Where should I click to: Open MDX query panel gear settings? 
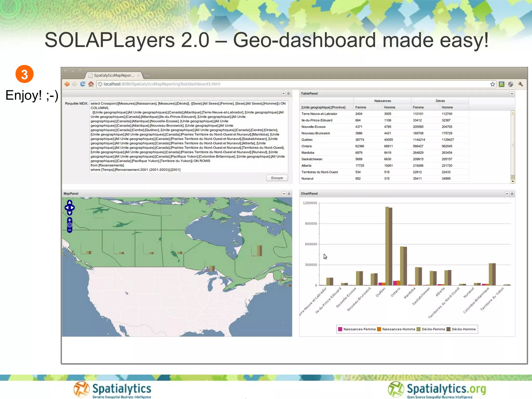coord(288,93)
